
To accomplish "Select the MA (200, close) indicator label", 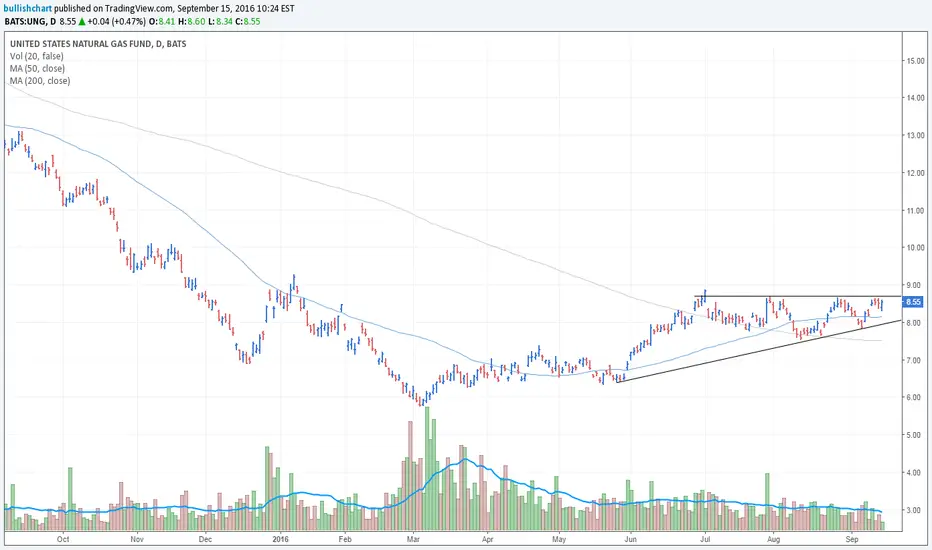I will pos(40,81).
